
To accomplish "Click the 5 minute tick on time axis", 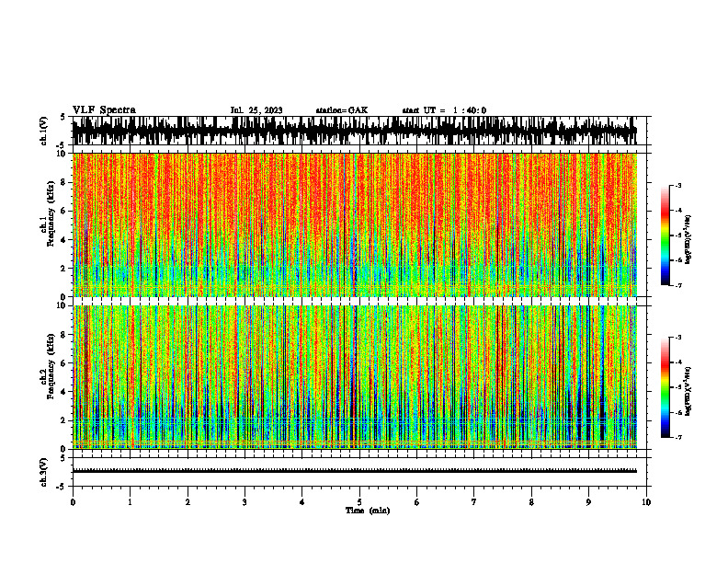I will 359,502.
